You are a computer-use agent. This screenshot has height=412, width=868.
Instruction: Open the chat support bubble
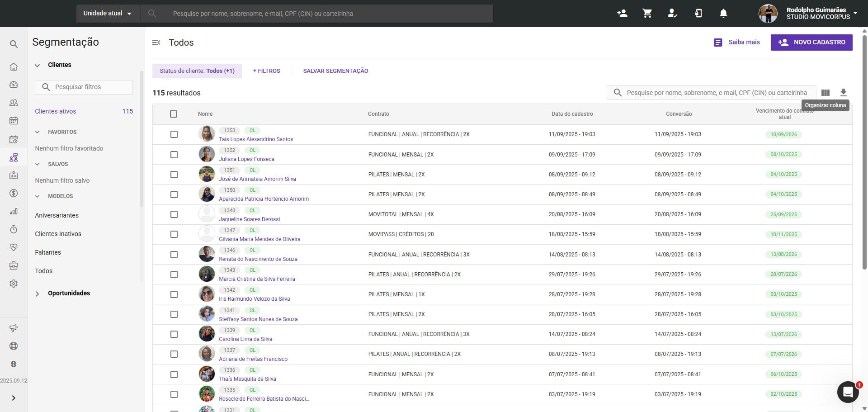(x=848, y=392)
